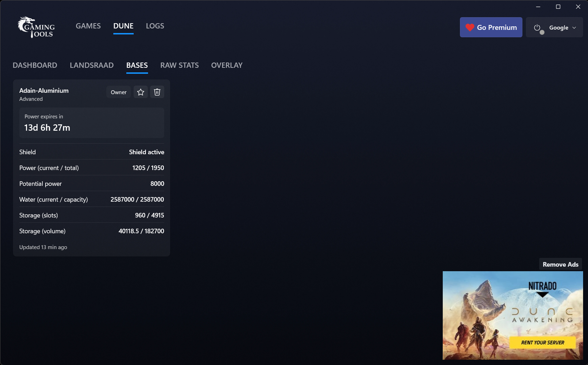This screenshot has height=365, width=588.
Task: Click the power status icon beside Google
Action: pyautogui.click(x=537, y=28)
